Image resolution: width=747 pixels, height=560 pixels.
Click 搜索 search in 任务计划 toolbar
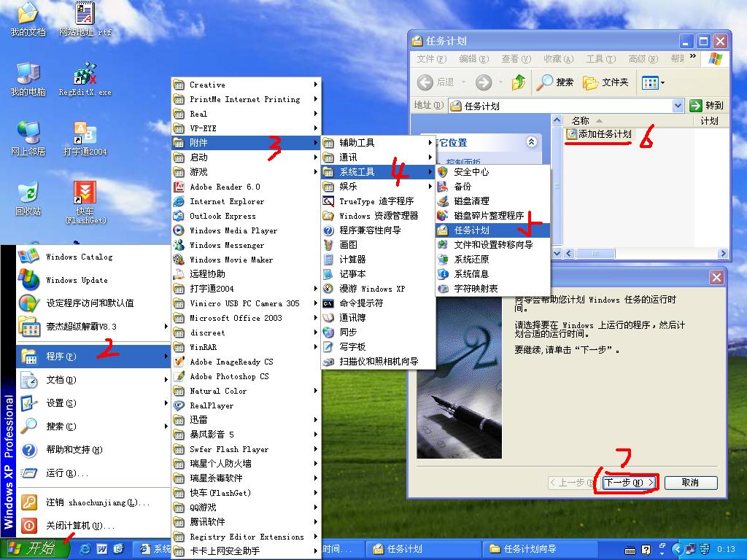coord(554,82)
